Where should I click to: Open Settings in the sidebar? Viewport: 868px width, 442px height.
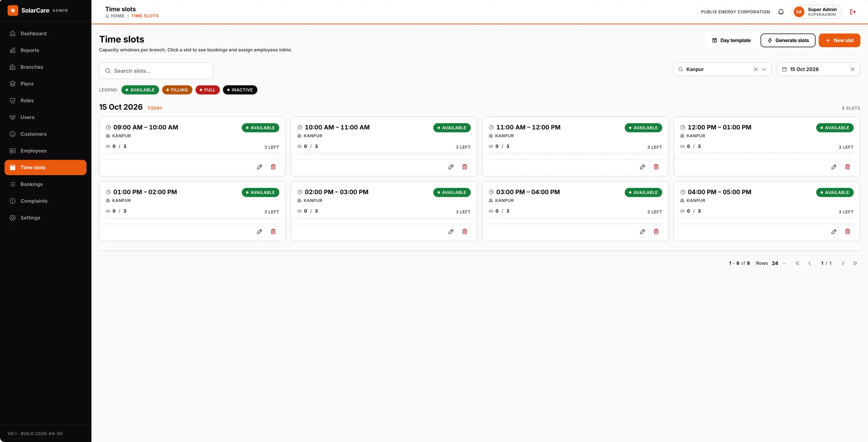[x=46, y=218]
